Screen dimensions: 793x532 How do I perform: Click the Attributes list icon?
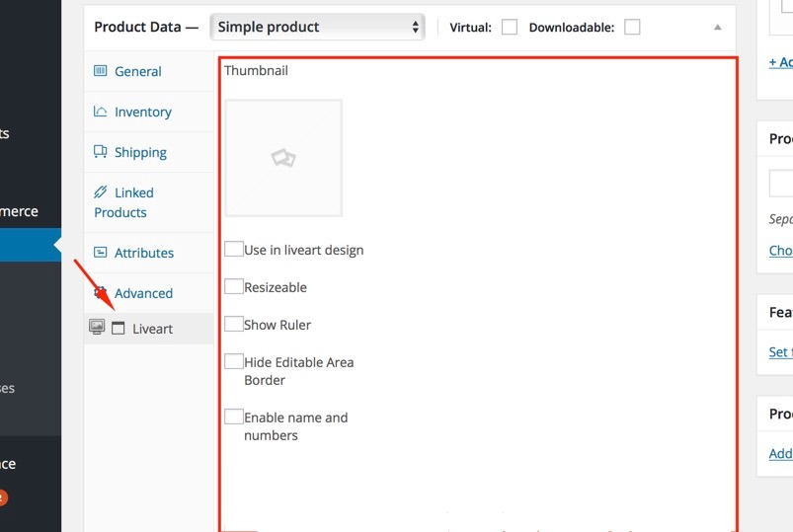(100, 253)
